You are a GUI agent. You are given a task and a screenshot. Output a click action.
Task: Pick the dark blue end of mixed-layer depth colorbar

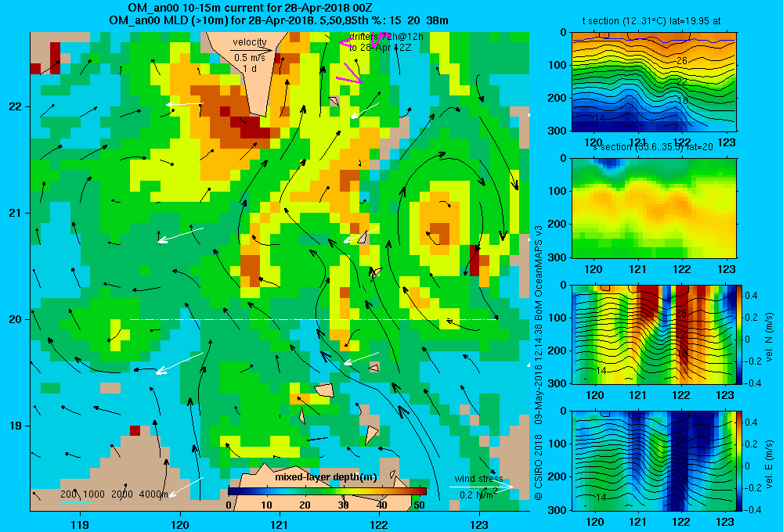coord(232,491)
